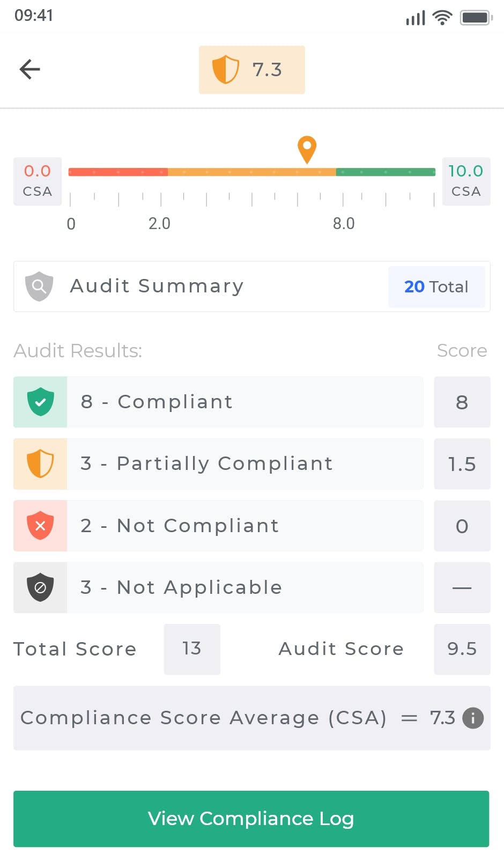This screenshot has width=504, height=861.
Task: Tap the orange shield icon in header
Action: (226, 70)
